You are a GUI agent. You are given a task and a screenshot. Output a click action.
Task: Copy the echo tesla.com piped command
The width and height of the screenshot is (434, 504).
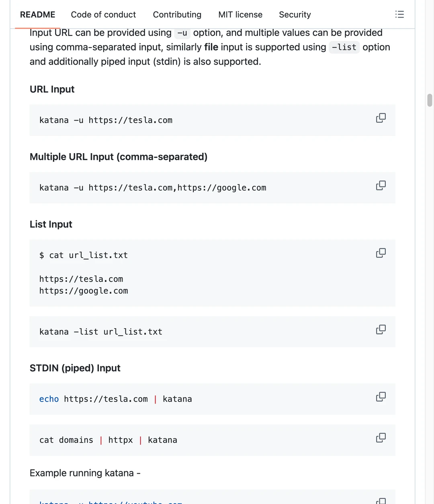[x=381, y=397]
